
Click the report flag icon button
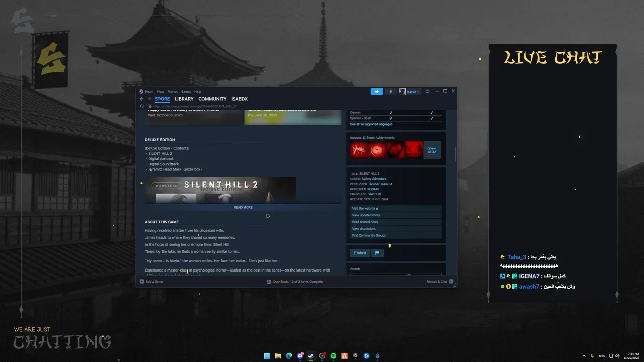point(377,253)
